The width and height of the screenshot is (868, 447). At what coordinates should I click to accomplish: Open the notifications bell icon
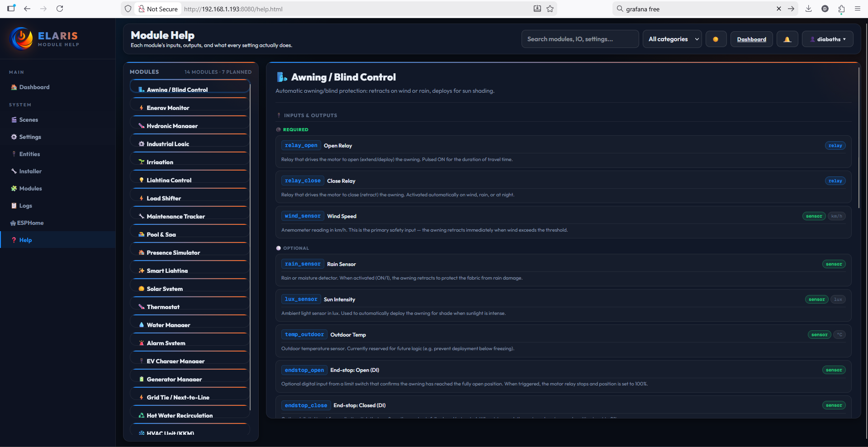pos(787,39)
